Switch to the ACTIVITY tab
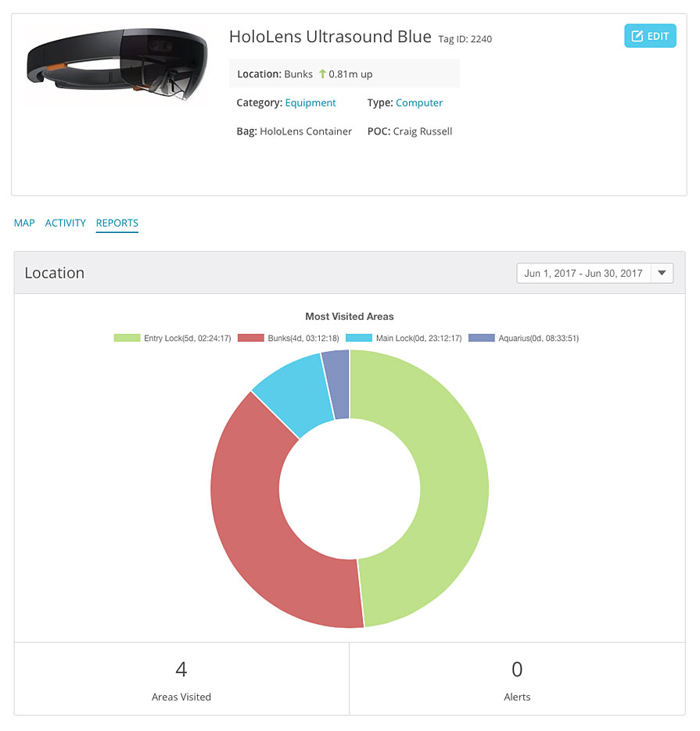The image size is (700, 731). [65, 223]
